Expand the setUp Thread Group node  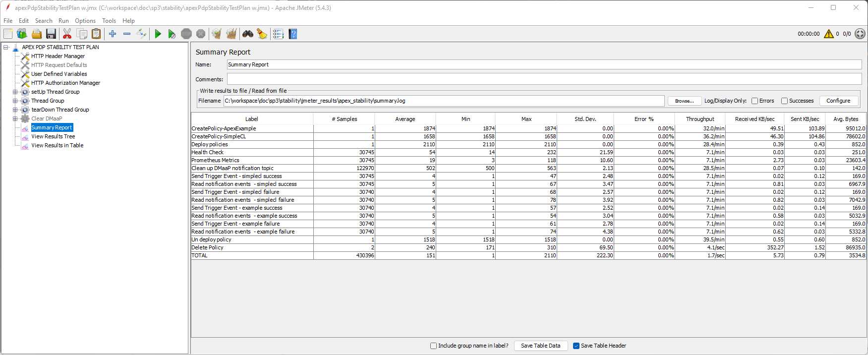tap(15, 92)
